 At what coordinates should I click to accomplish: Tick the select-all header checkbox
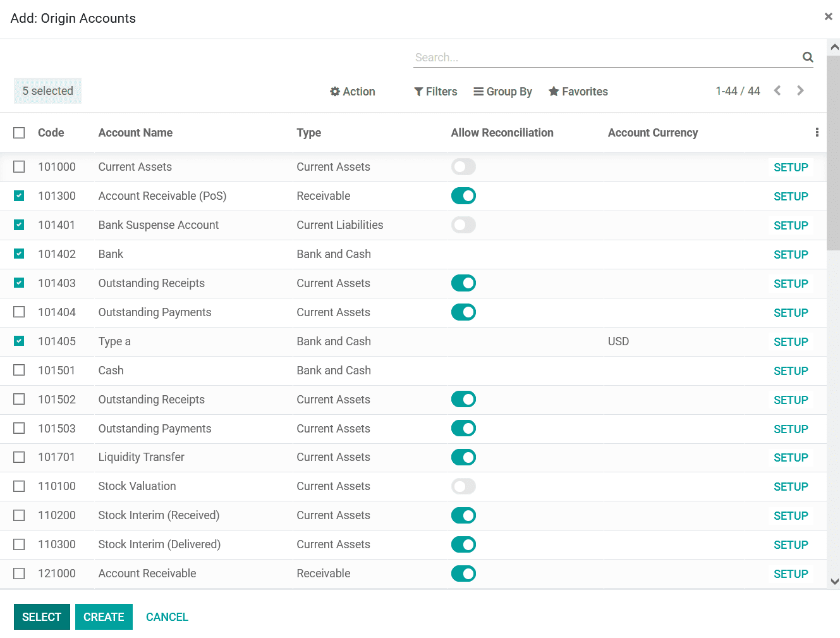[19, 133]
